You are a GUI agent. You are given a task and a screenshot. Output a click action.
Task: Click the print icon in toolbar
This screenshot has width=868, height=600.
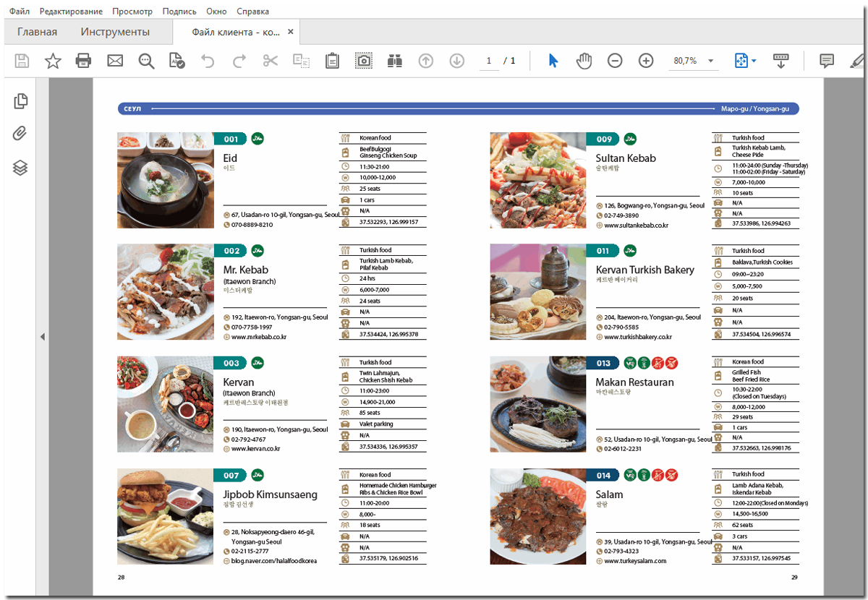[x=84, y=61]
